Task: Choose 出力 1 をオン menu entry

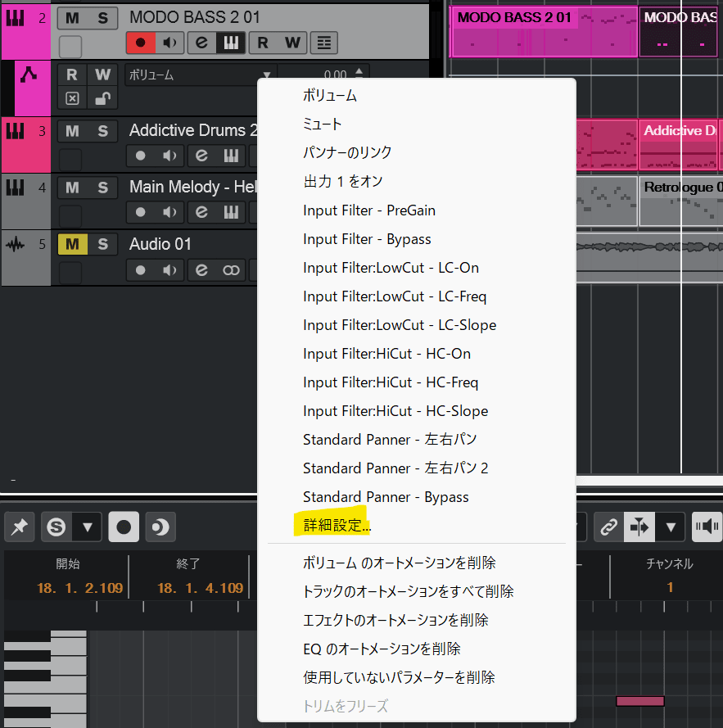Action: 417,182
